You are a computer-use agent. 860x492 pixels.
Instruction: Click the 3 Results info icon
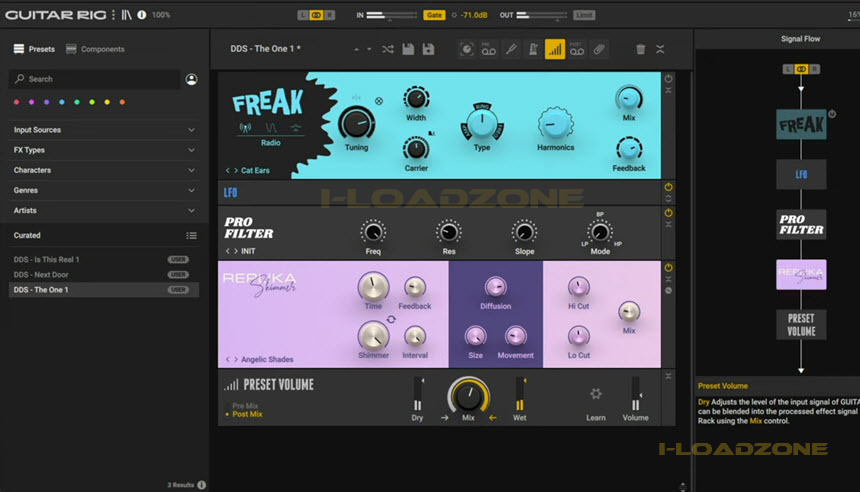click(201, 485)
